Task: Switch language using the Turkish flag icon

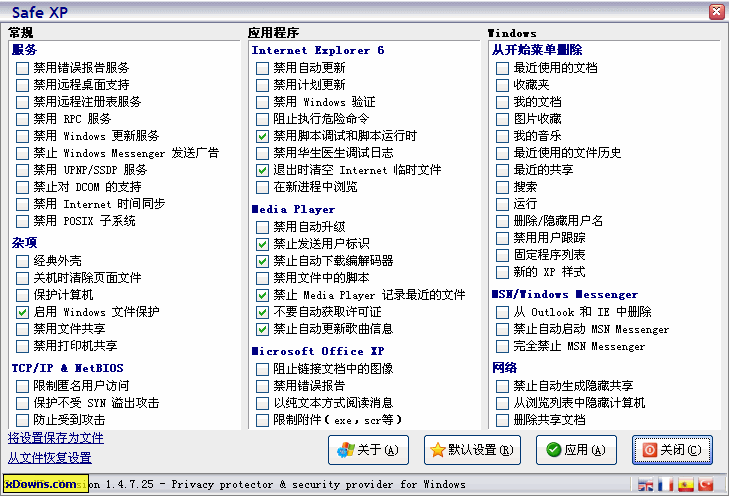Action: point(706,485)
